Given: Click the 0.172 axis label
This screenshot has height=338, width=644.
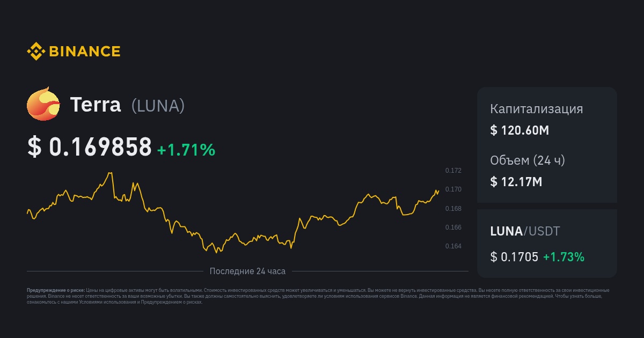Looking at the screenshot, I should coord(453,171).
